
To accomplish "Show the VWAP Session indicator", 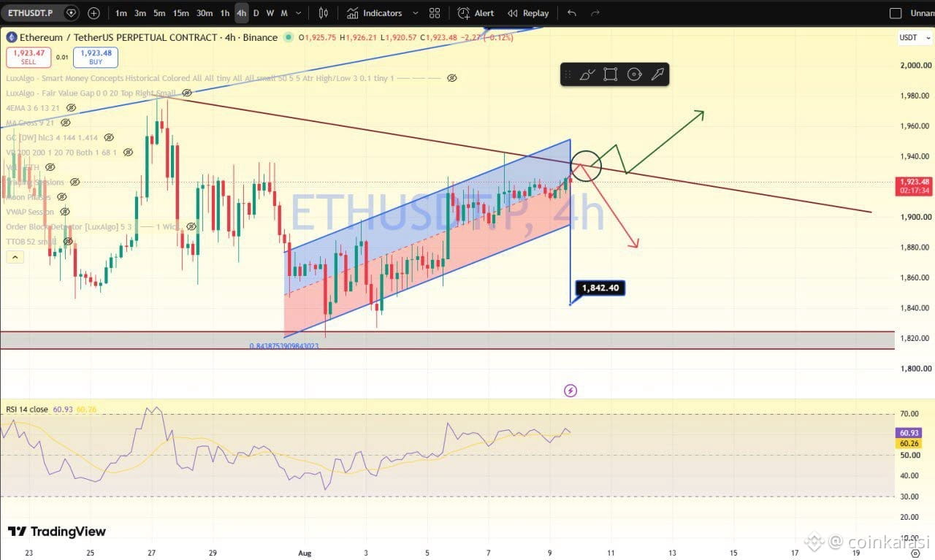I will pyautogui.click(x=65, y=212).
